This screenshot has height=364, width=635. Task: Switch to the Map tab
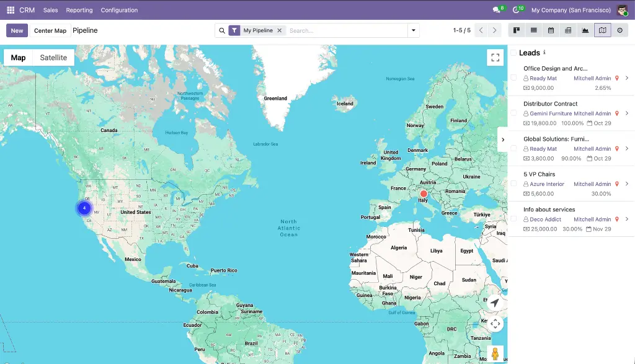(18, 58)
